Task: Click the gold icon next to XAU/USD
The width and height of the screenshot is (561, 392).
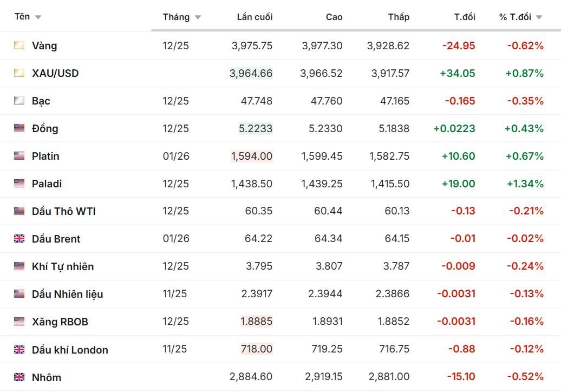Action: [x=19, y=73]
